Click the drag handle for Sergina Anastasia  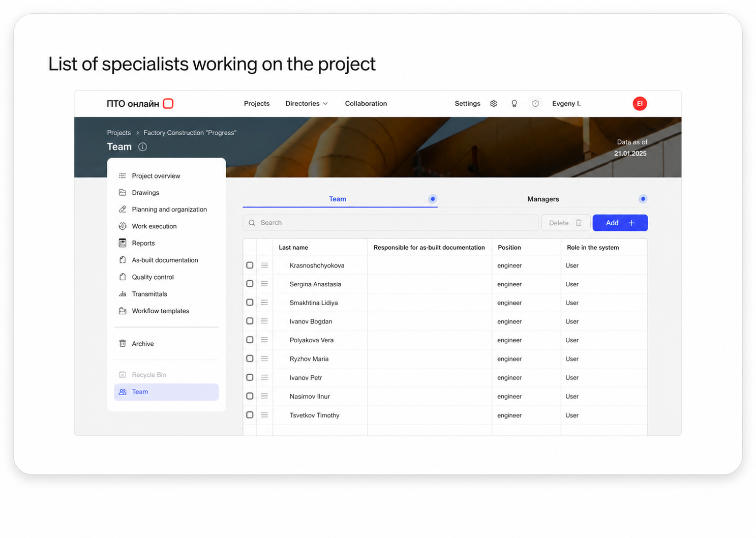pos(264,284)
